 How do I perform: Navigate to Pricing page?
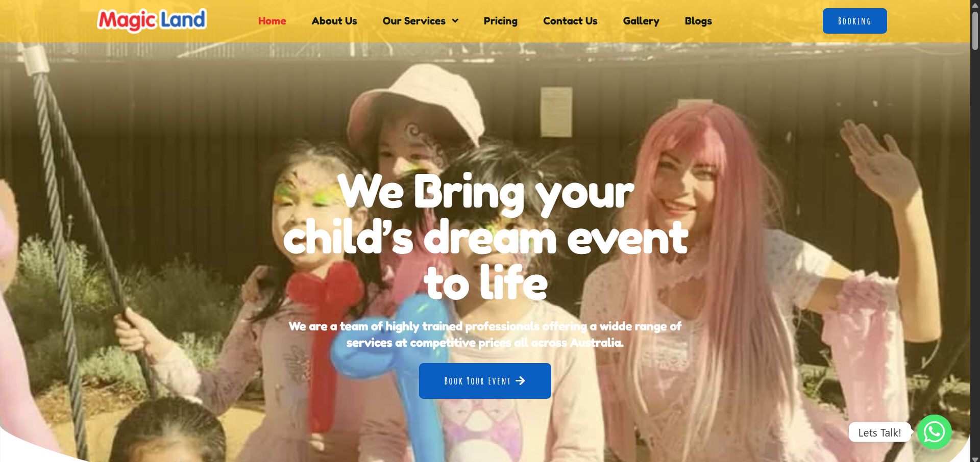pos(500,21)
